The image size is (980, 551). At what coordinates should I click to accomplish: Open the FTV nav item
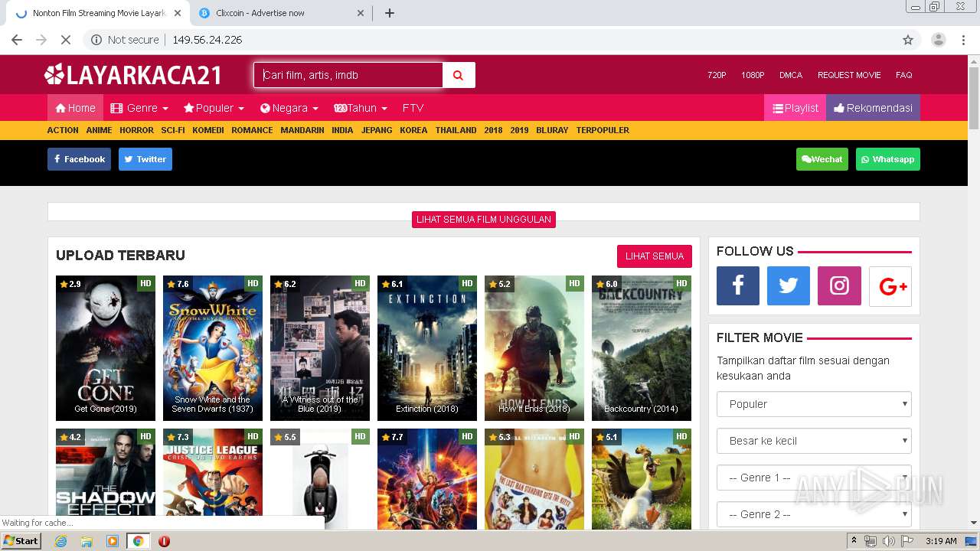point(413,108)
